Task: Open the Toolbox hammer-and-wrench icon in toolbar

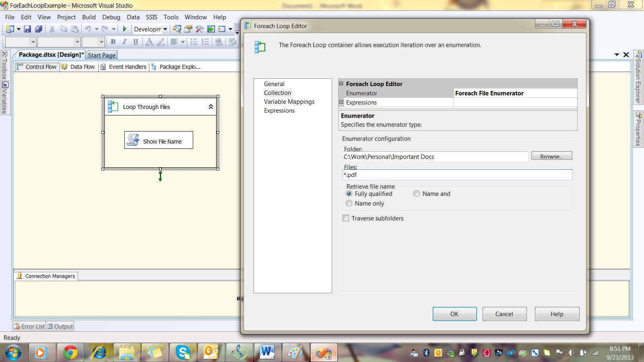Action: coord(199,29)
